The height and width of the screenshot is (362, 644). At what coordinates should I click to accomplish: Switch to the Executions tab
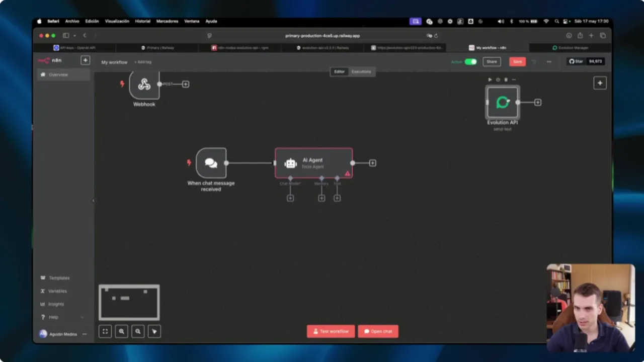pyautogui.click(x=361, y=72)
